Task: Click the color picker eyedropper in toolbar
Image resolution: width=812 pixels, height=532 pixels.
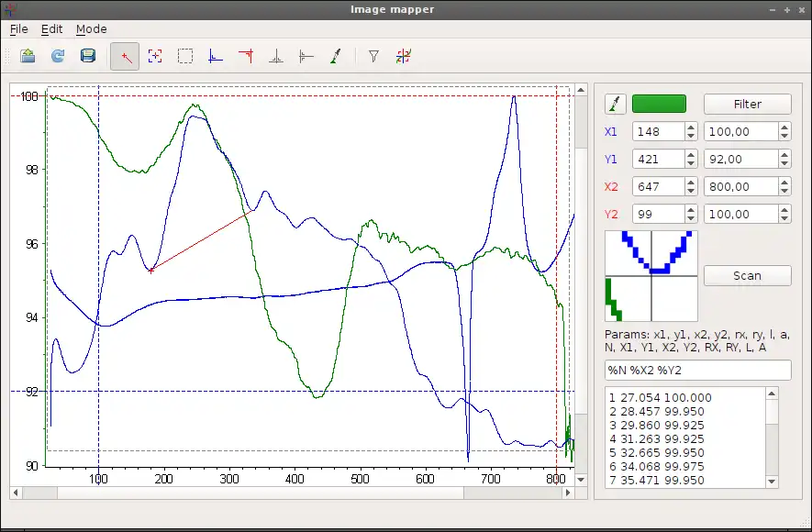Action: coord(336,56)
